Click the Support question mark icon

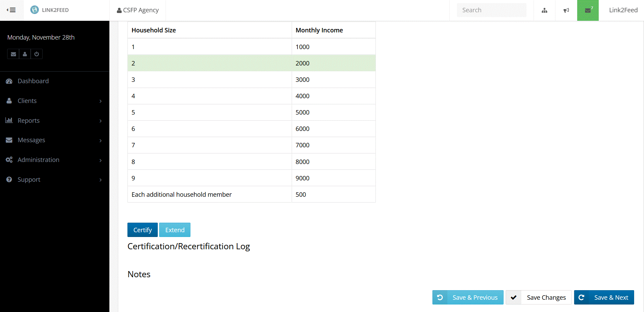(x=9, y=179)
